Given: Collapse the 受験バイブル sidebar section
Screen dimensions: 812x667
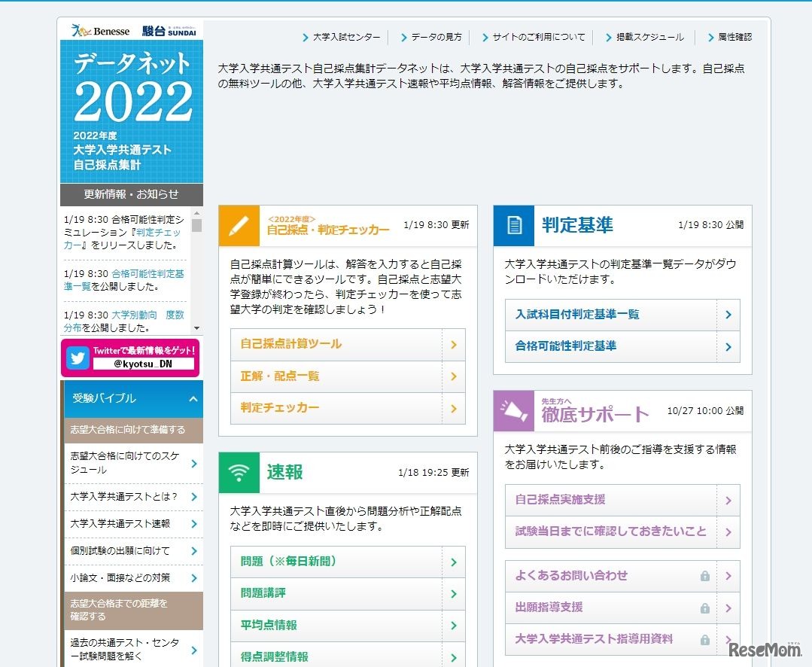Looking at the screenshot, I should click(x=193, y=399).
